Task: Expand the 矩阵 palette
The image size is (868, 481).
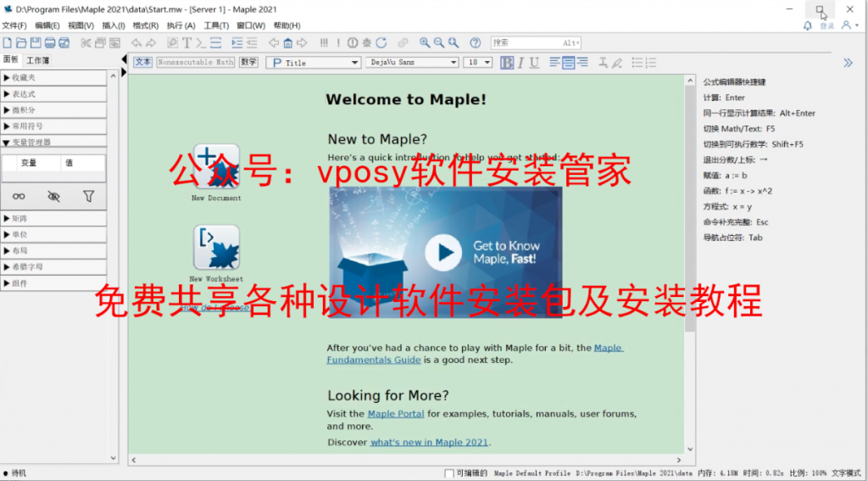Action: (x=53, y=218)
